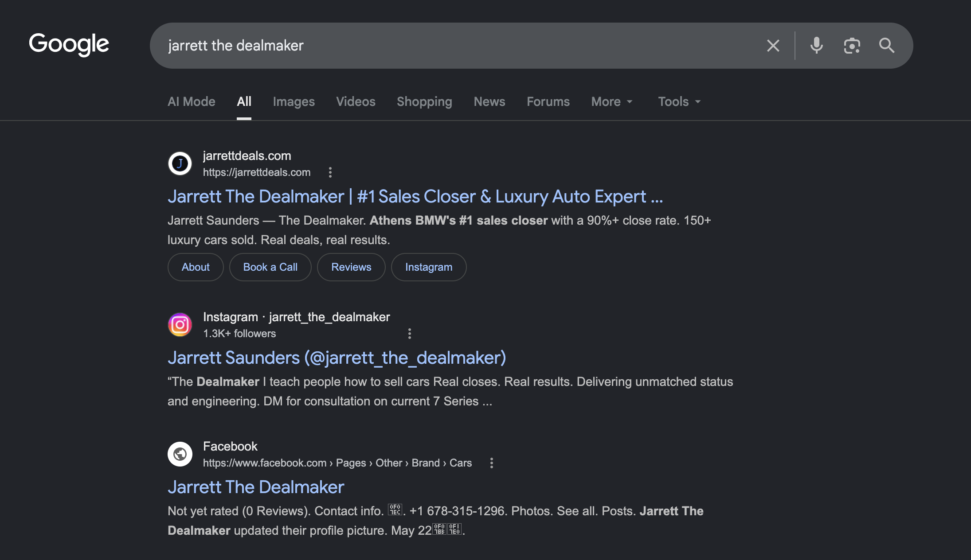Click jarrettdeals.com site favicon
Screen dimensions: 971x560
coord(180,163)
